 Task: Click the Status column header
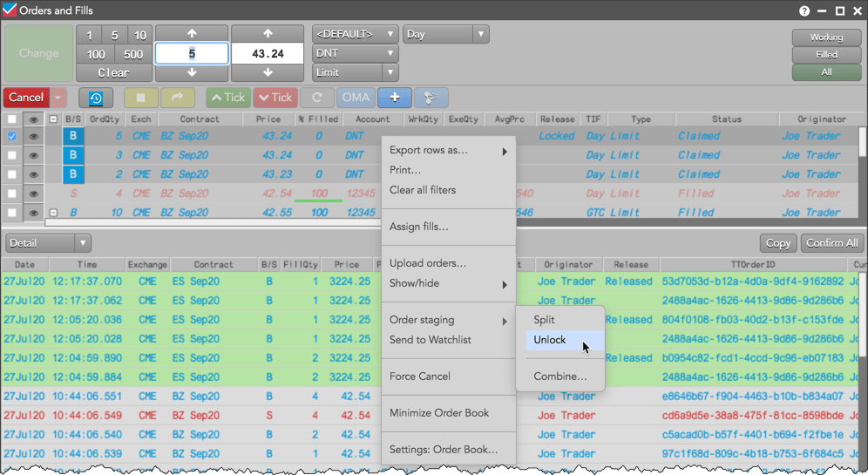(x=726, y=119)
